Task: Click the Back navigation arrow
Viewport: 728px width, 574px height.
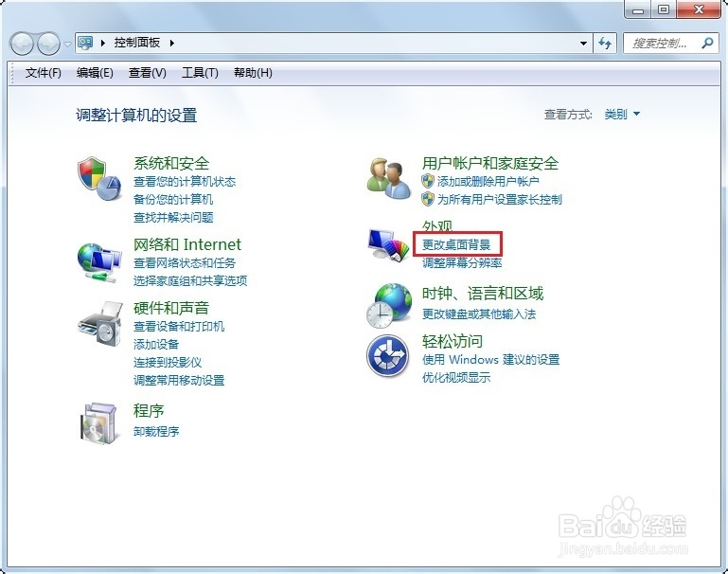Action: click(x=22, y=44)
